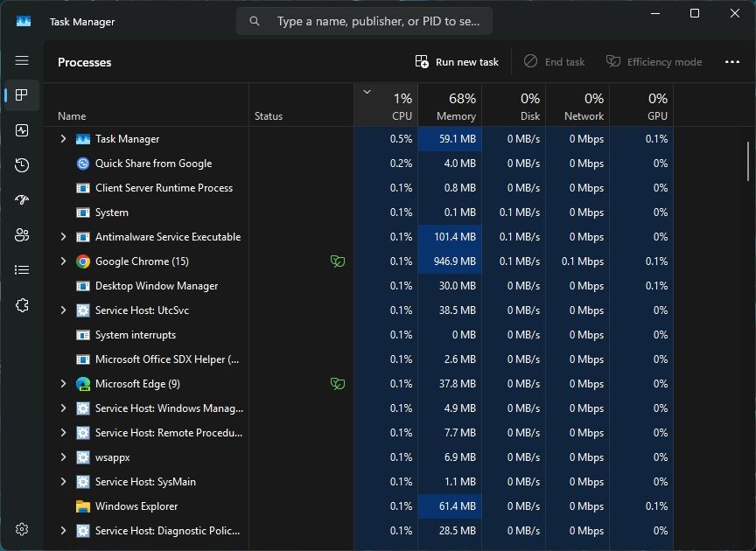Open App history from sidebar
Image resolution: width=756 pixels, height=551 pixels.
point(22,165)
